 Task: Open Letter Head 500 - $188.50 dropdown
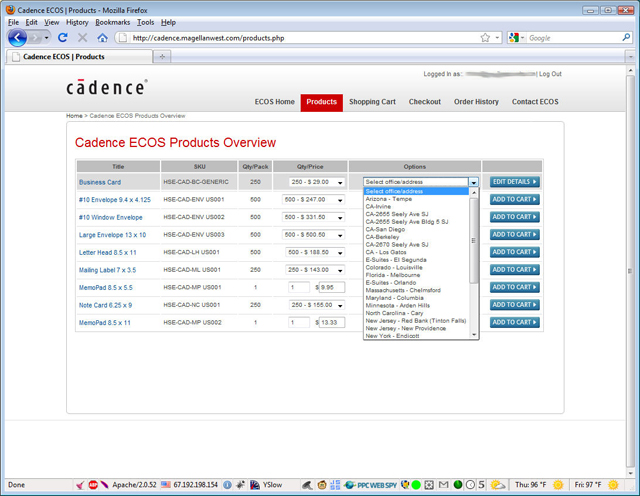point(315,252)
